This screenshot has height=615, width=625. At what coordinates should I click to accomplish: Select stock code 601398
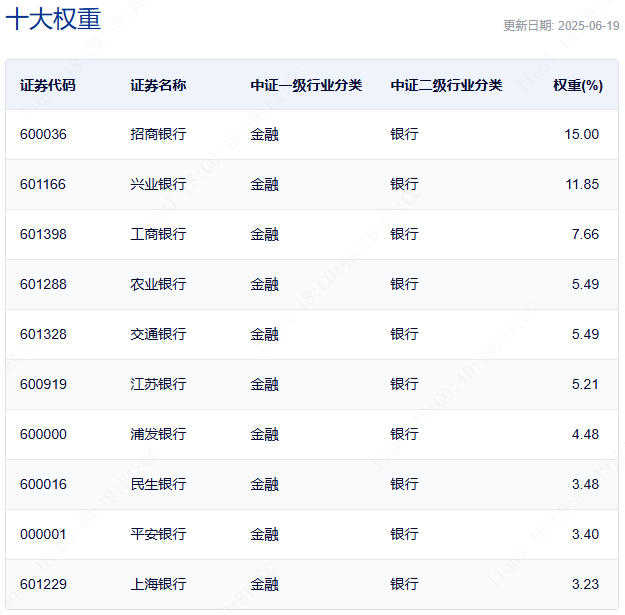point(43,234)
